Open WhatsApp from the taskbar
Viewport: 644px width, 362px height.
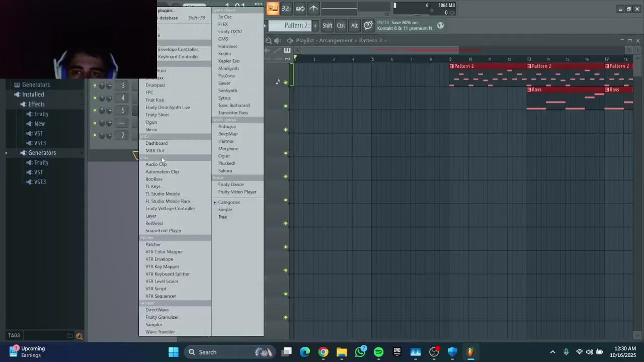pyautogui.click(x=360, y=352)
